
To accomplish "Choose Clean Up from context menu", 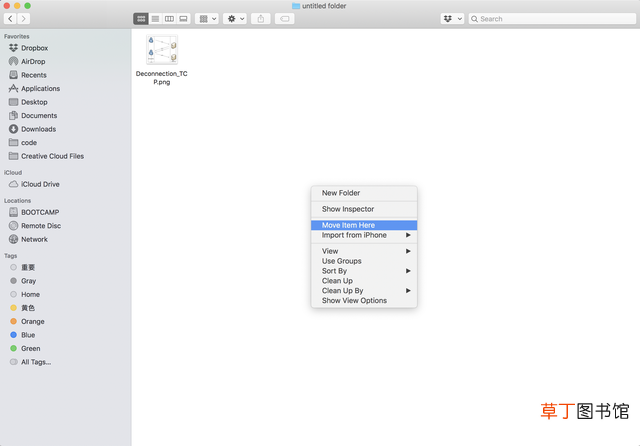I will tap(364, 281).
